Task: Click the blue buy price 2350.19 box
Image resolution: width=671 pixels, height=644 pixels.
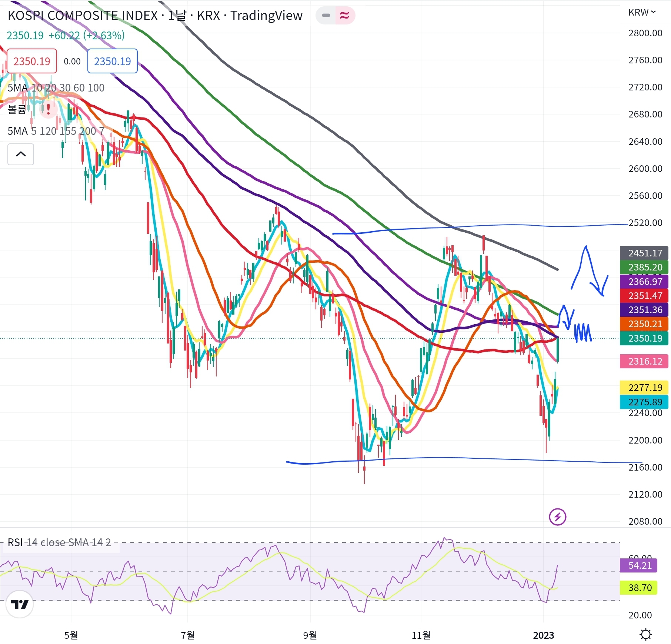Action: 113,61
